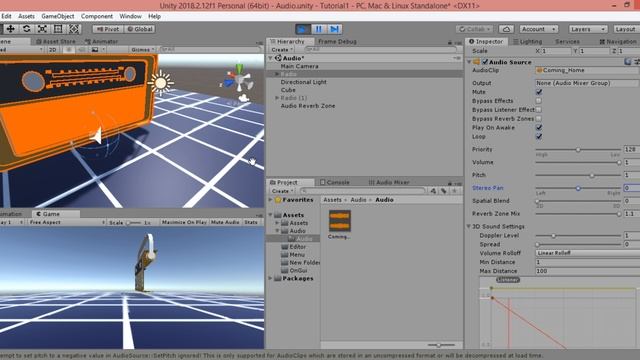Select Coming_Home audio clip thumbnail
Screen dimensions: 640x360
point(340,221)
